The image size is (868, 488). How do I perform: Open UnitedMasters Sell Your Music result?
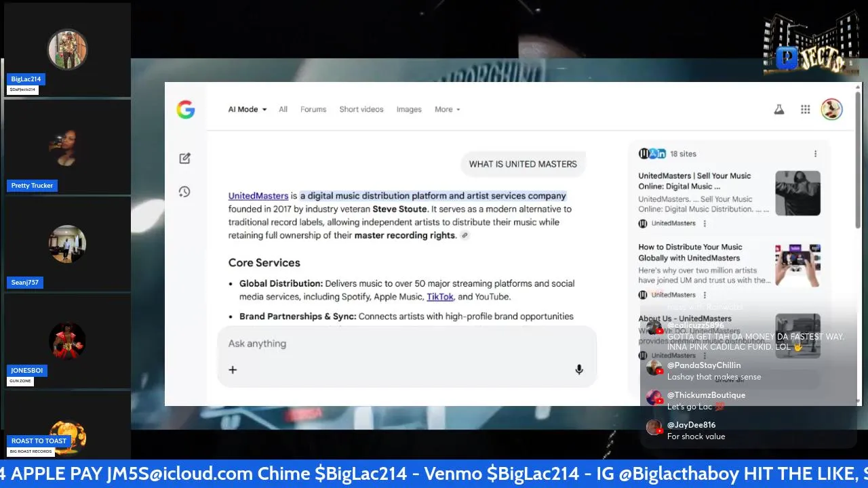[694, 181]
